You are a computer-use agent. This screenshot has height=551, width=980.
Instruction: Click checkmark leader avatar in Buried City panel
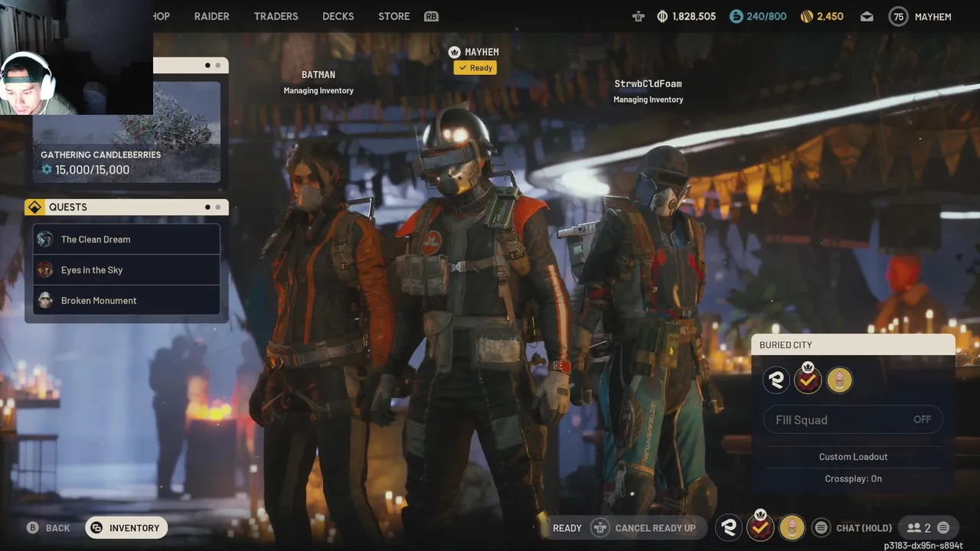click(x=808, y=379)
